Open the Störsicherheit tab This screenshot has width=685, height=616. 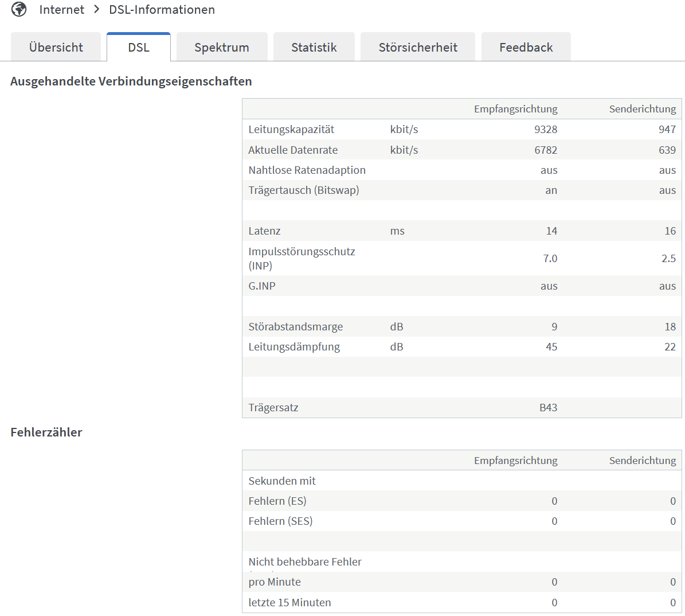click(x=418, y=47)
